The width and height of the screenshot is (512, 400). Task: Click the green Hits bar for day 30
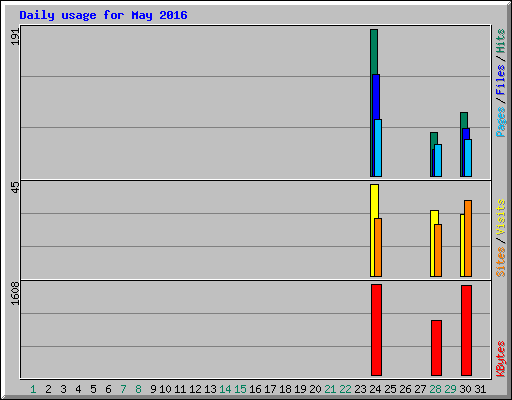(x=464, y=120)
